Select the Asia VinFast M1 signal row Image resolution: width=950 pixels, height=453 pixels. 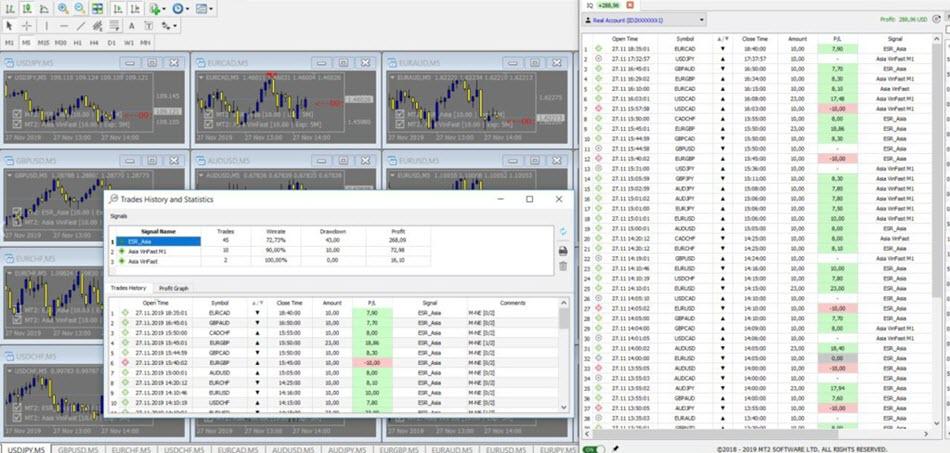[158, 250]
